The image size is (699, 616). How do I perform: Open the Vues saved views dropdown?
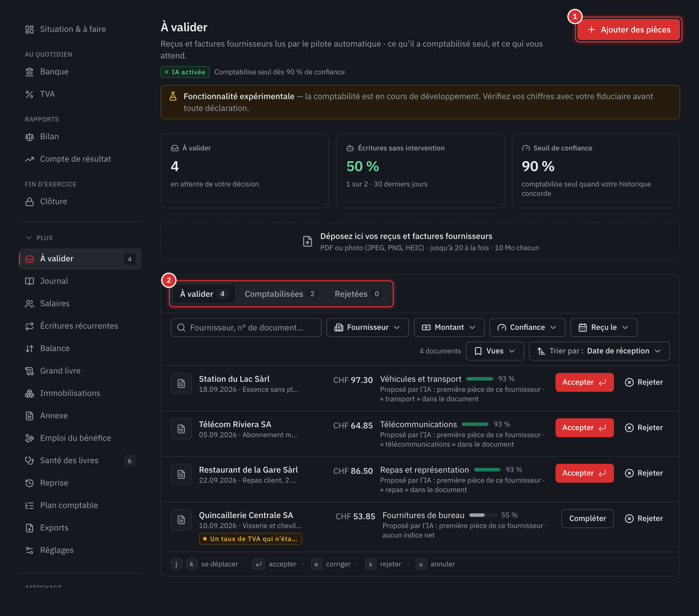pyautogui.click(x=494, y=351)
